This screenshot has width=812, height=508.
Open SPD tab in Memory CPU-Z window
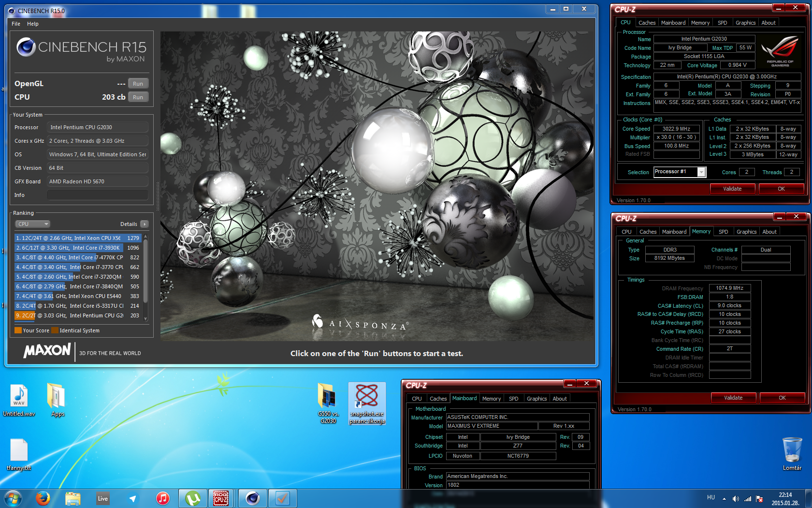pos(723,232)
